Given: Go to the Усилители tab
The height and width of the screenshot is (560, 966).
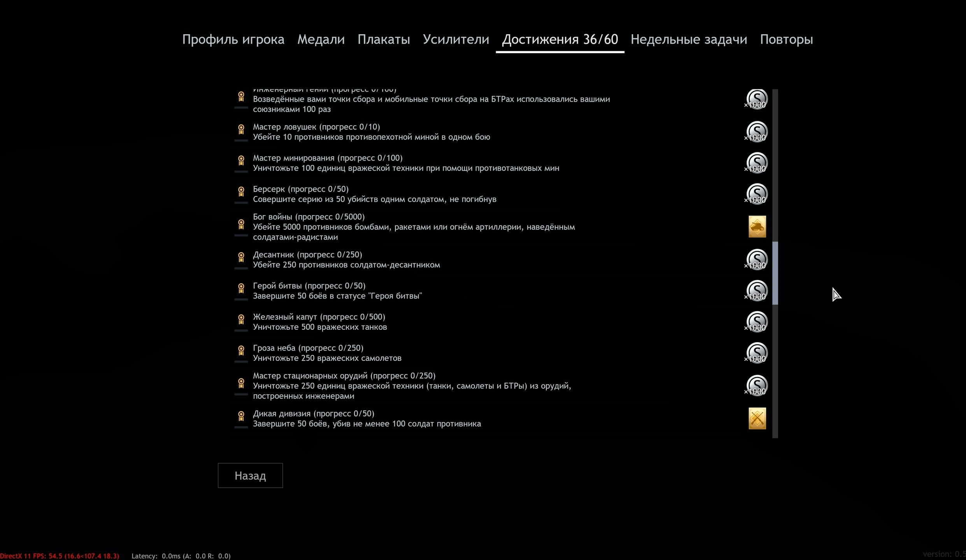Looking at the screenshot, I should tap(456, 40).
